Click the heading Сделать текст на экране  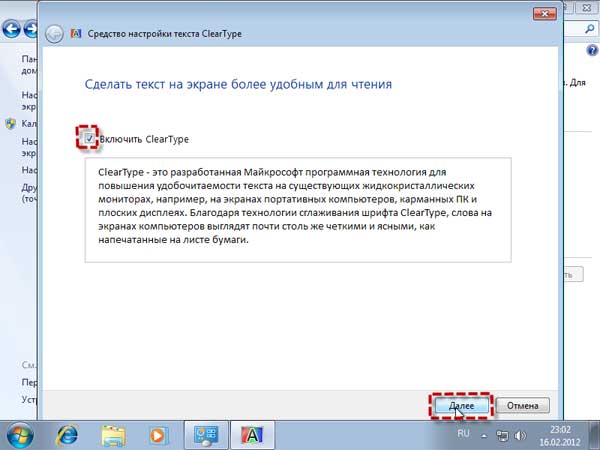(238, 84)
